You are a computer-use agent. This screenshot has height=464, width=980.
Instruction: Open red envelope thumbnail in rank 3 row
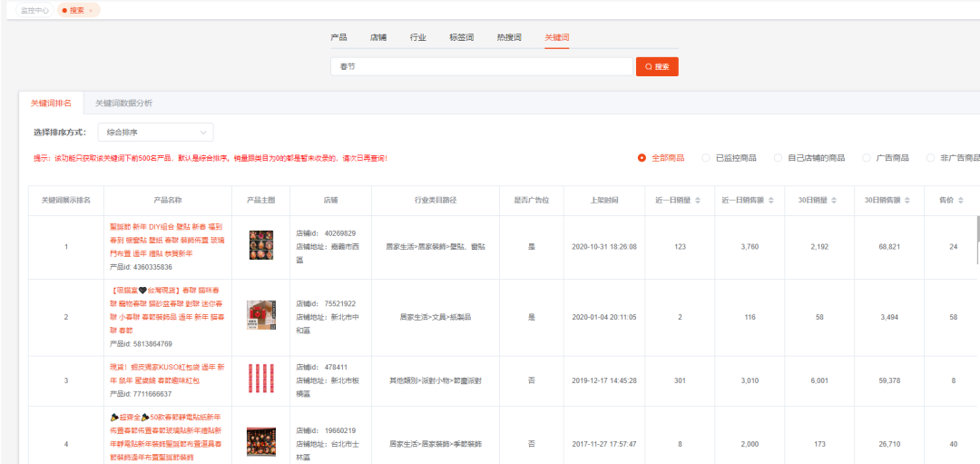[x=260, y=379]
